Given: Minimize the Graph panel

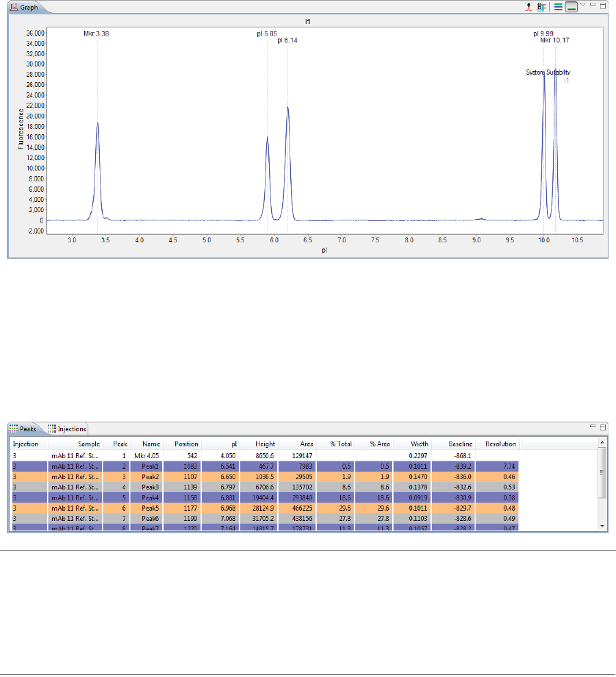Looking at the screenshot, I should tap(593, 5).
